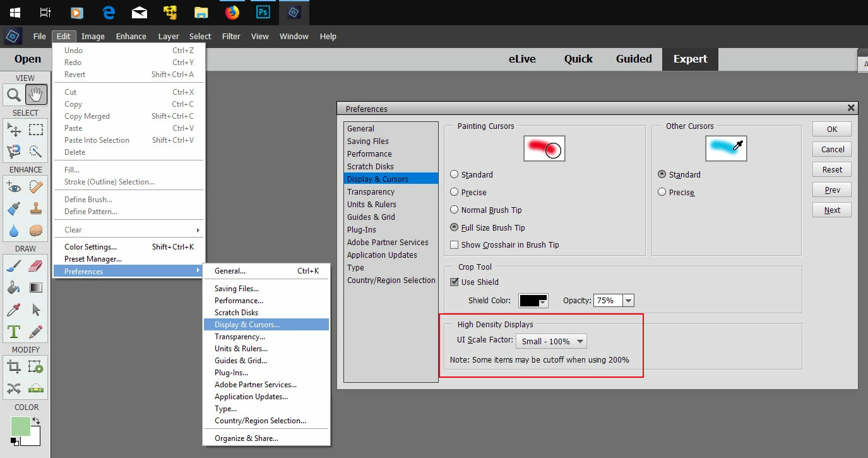Image resolution: width=868 pixels, height=458 pixels.
Task: Choose Preset Manager from Edit menu
Action: (129, 259)
